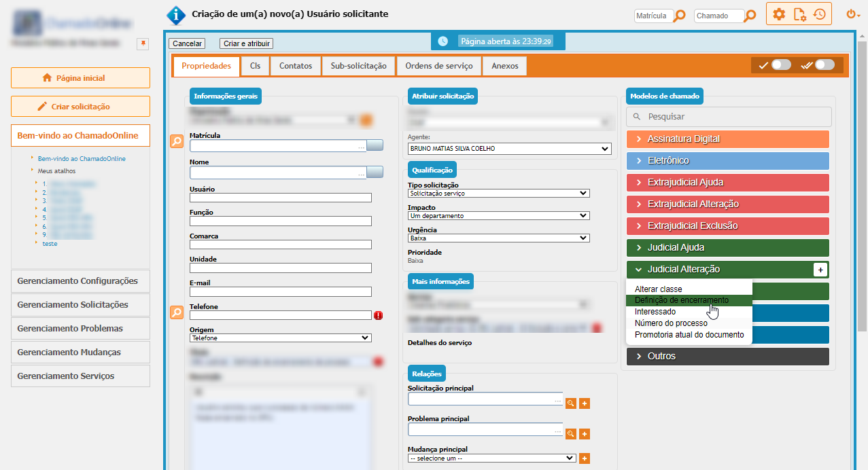The image size is (868, 470).
Task: Click the pencil icon on Criar solicitação
Action: [x=42, y=107]
